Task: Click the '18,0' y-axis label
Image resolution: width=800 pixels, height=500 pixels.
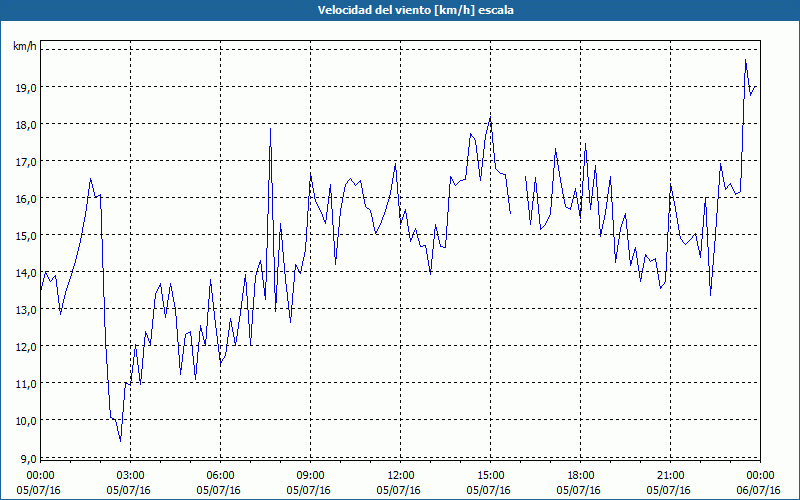Action: click(27, 125)
